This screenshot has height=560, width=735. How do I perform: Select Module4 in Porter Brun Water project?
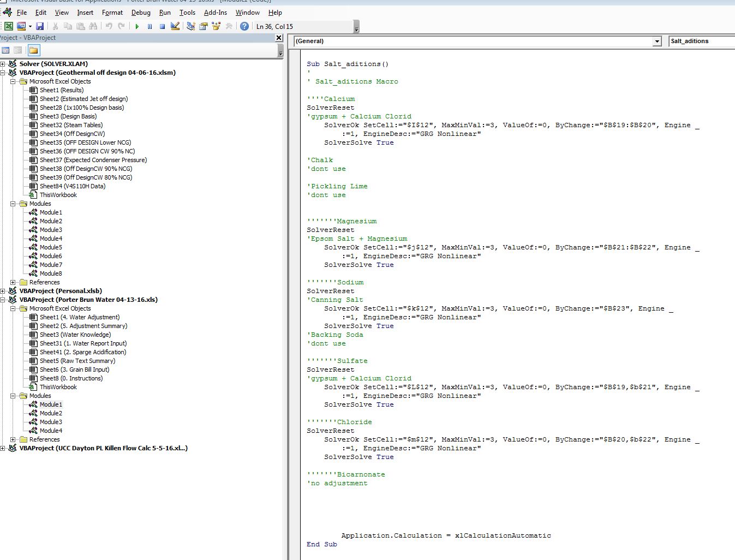(x=51, y=431)
